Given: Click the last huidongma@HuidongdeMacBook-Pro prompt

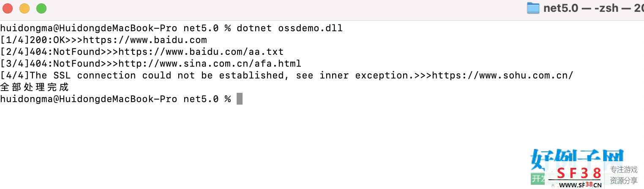Looking at the screenshot, I should click(x=89, y=99).
